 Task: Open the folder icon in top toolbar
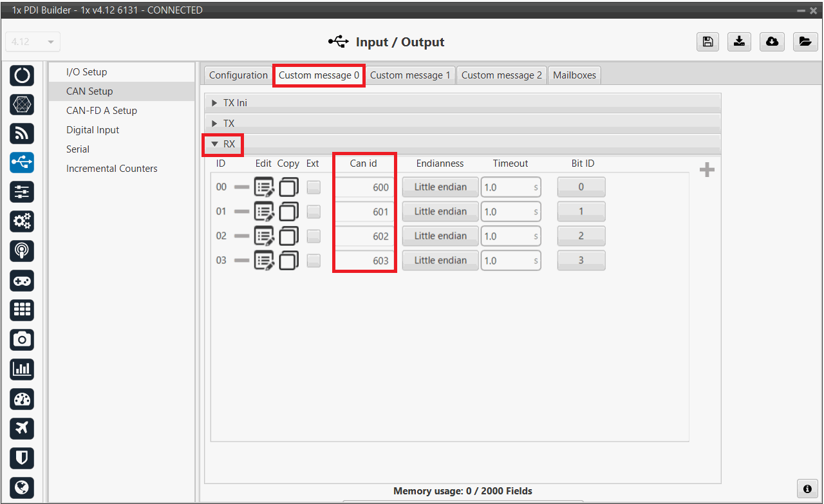805,42
